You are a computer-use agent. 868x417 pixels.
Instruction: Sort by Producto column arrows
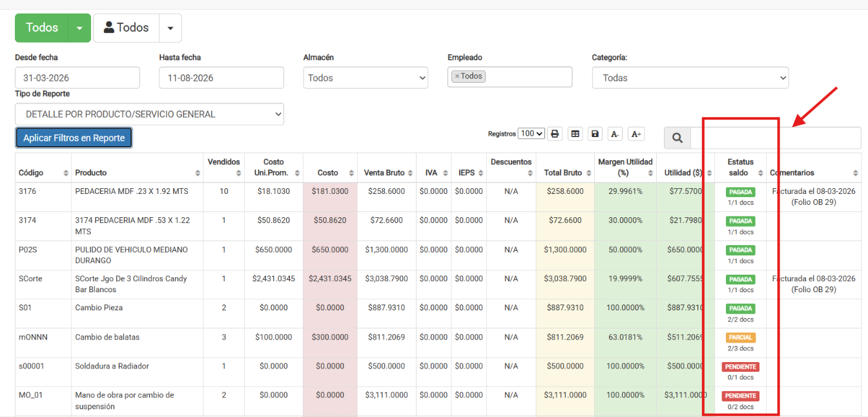[x=198, y=173]
